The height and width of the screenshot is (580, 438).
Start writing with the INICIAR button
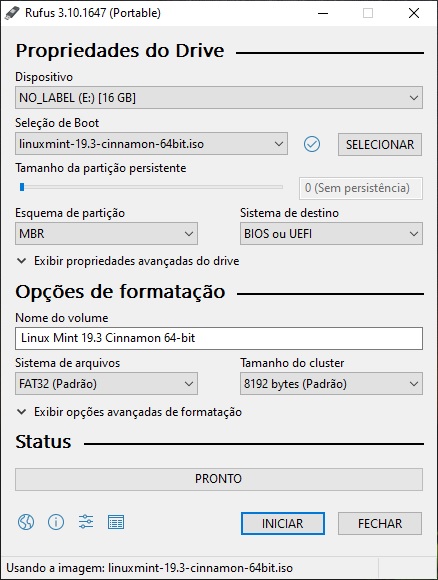click(283, 523)
